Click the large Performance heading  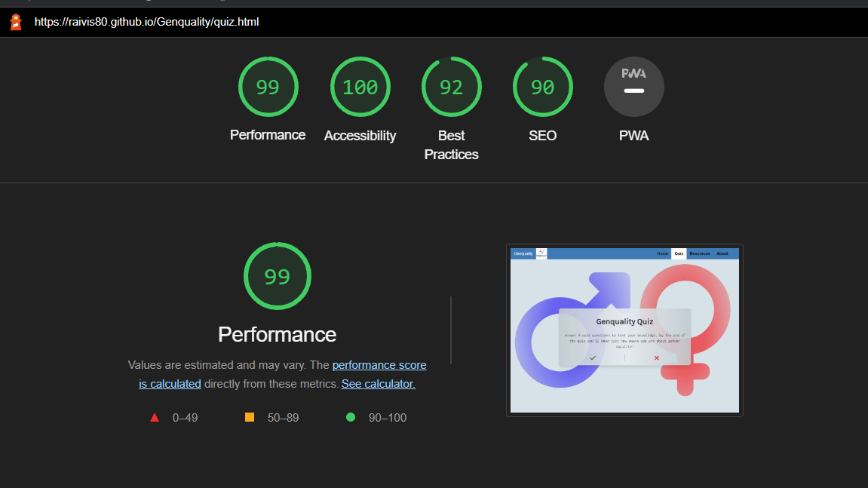(x=278, y=335)
